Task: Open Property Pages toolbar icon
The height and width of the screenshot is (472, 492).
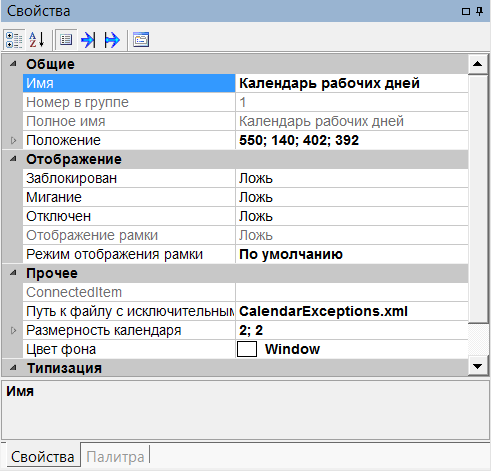Action: (x=141, y=40)
